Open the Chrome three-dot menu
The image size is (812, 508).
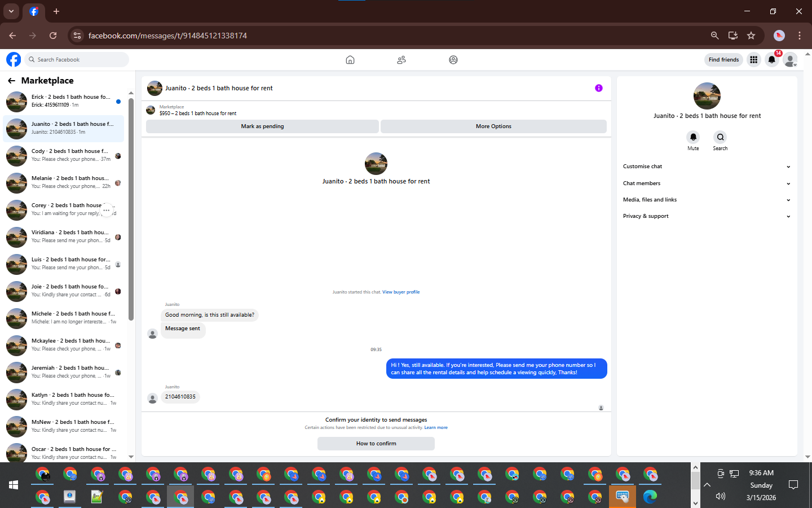[x=800, y=36]
